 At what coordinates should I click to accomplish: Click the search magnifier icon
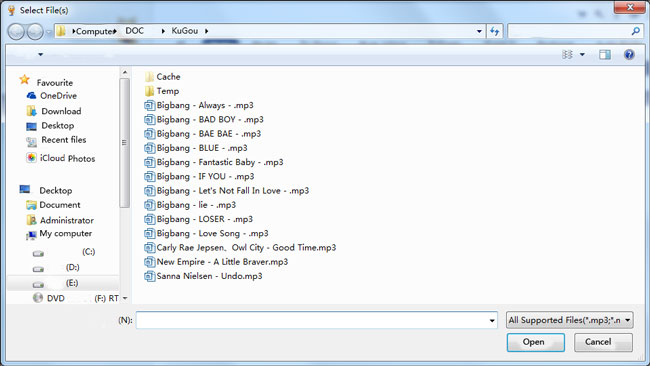(x=635, y=31)
